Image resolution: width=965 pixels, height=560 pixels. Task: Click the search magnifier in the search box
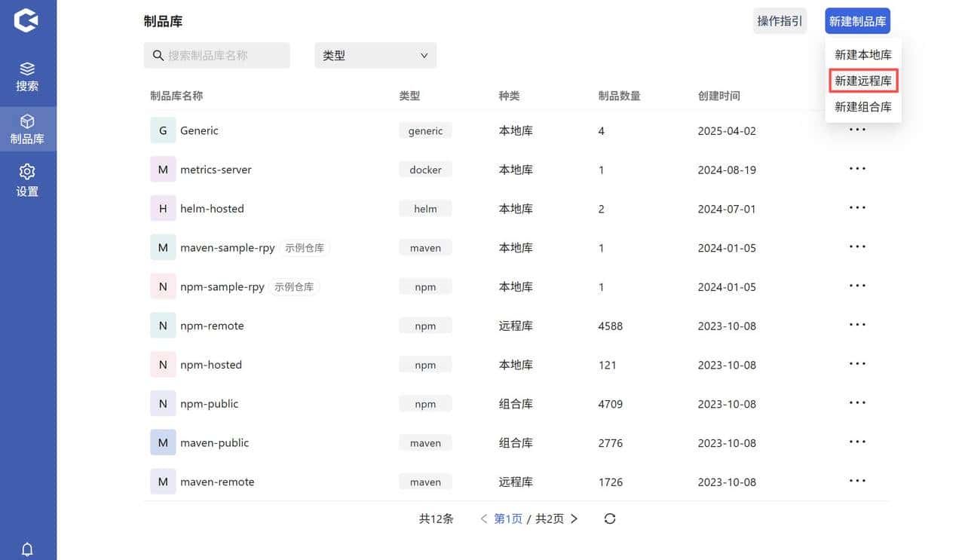pos(158,55)
